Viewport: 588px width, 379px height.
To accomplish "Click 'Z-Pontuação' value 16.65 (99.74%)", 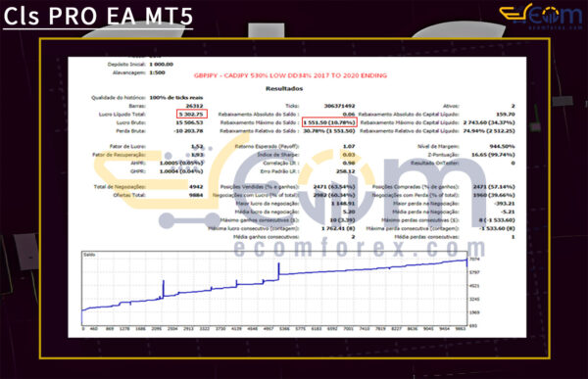I will pyautogui.click(x=493, y=155).
